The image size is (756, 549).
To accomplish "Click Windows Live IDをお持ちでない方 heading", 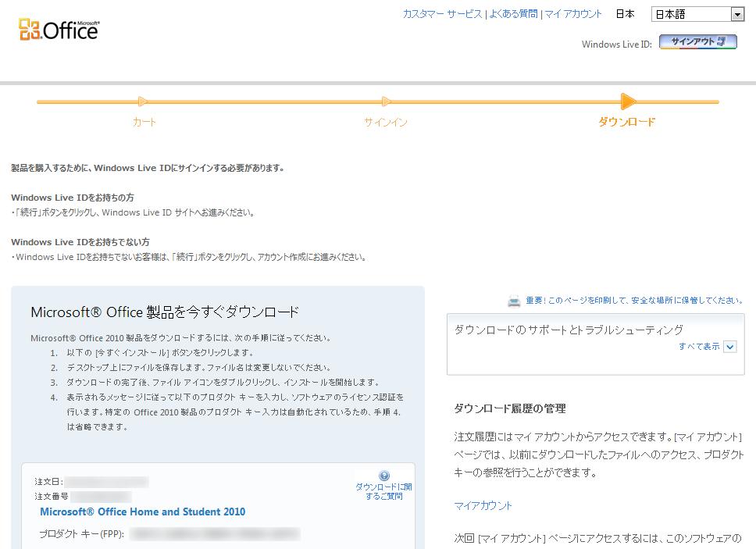I will coord(80,242).
